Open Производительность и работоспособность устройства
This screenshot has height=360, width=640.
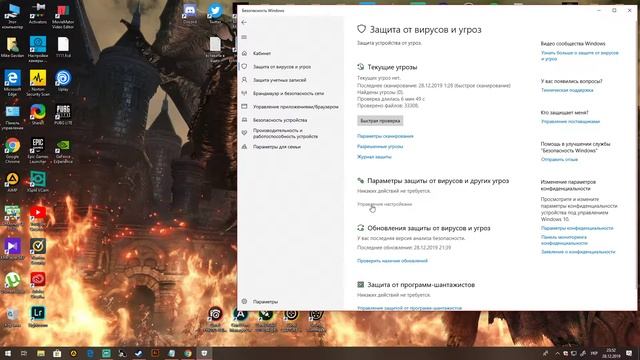[x=285, y=133]
